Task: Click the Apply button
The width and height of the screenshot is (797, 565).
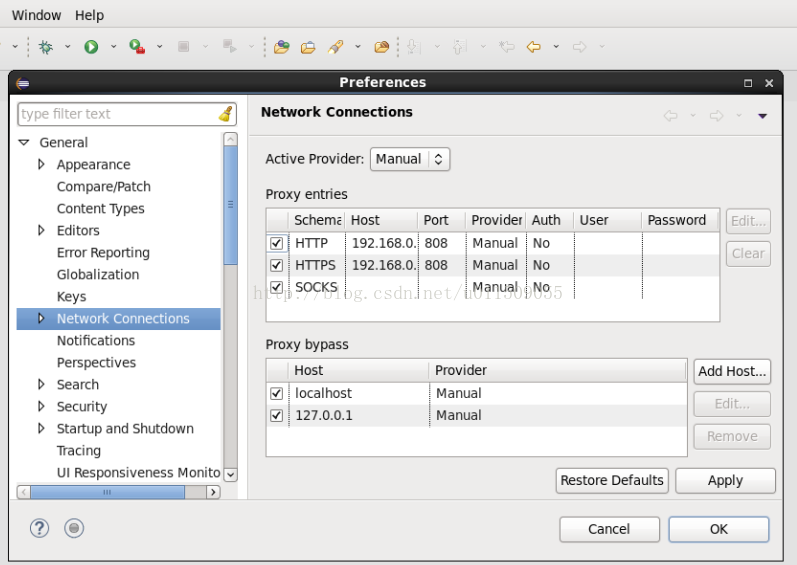Action: coord(725,481)
